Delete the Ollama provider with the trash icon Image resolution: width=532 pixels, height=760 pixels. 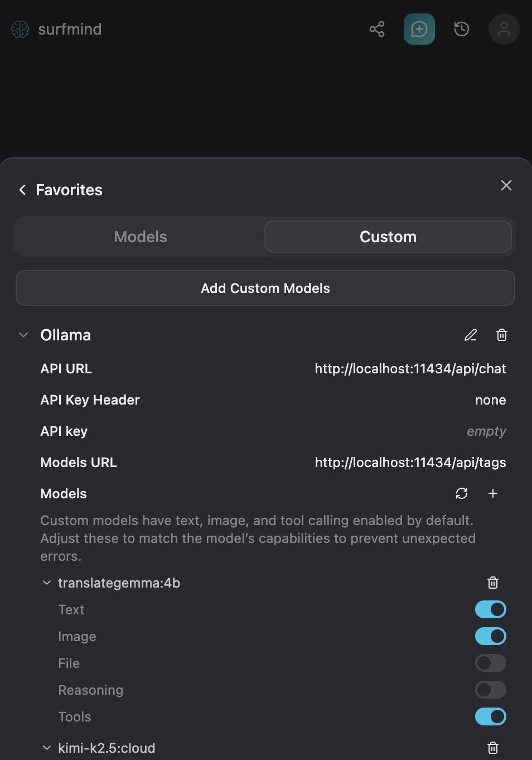501,335
